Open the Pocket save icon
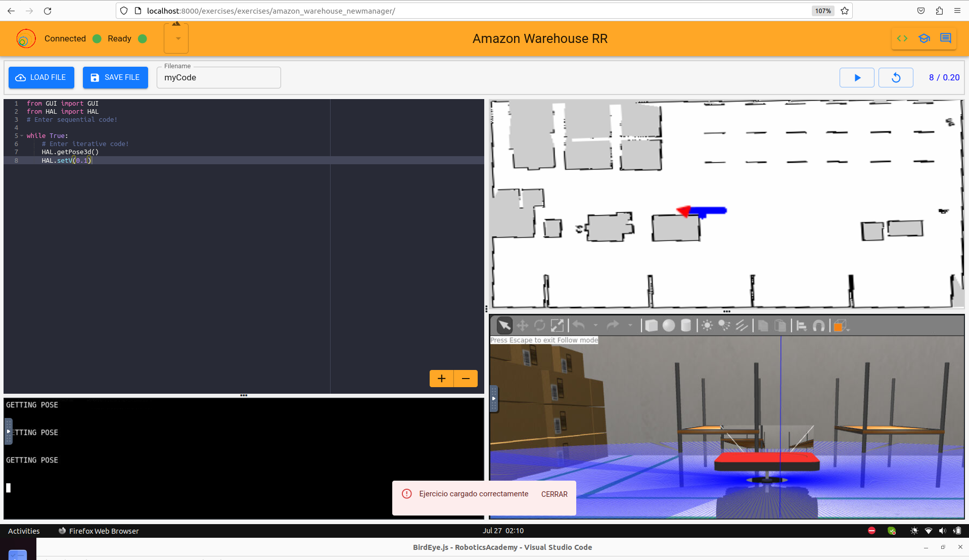Viewport: 969px width, 560px height. click(x=921, y=11)
